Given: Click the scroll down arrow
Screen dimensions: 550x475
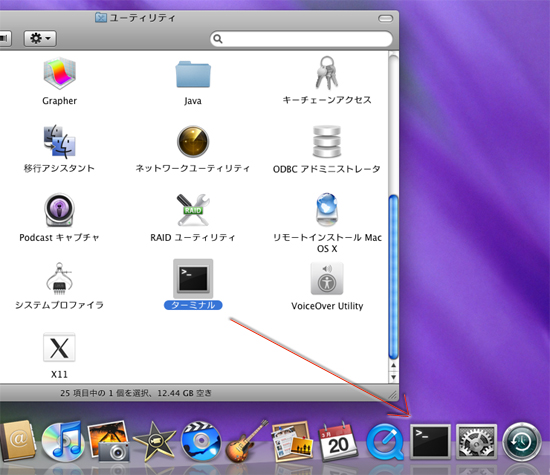Looking at the screenshot, I should (x=394, y=377).
